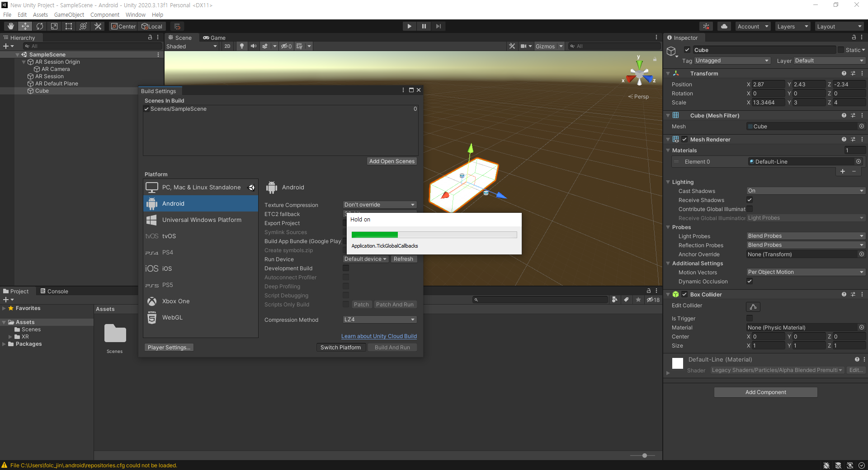This screenshot has width=868, height=470.
Task: Click the Mesh Renderer more options icon
Action: pyautogui.click(x=862, y=139)
